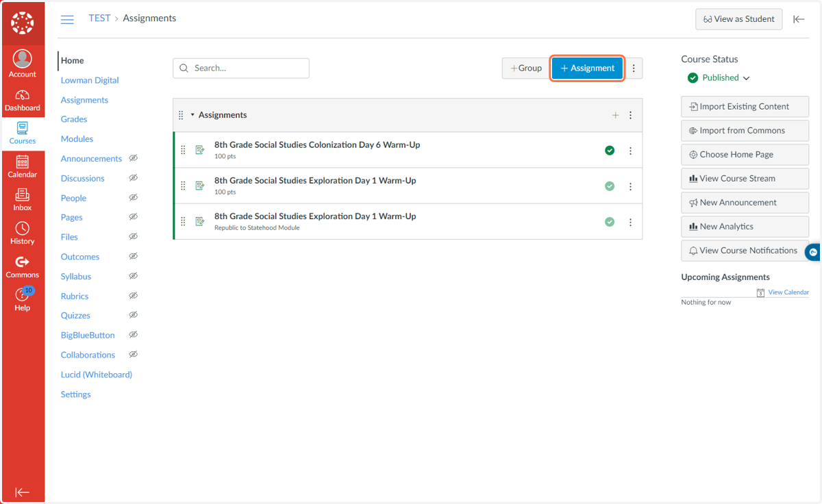The height and width of the screenshot is (504, 822).
Task: Open the View Calendar link
Action: coord(788,292)
